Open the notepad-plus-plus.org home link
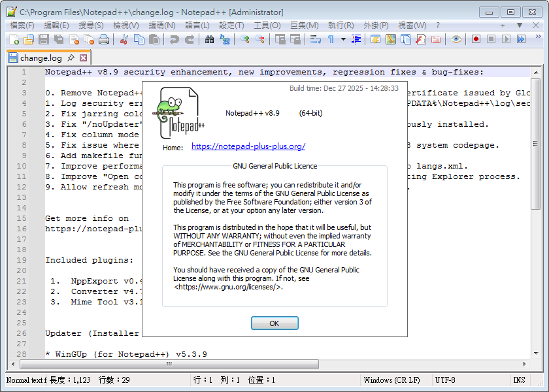 pyautogui.click(x=248, y=146)
